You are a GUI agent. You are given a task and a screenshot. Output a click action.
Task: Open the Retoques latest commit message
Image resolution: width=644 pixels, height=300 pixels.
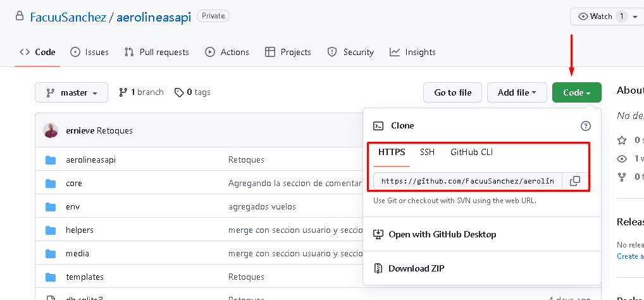(115, 130)
